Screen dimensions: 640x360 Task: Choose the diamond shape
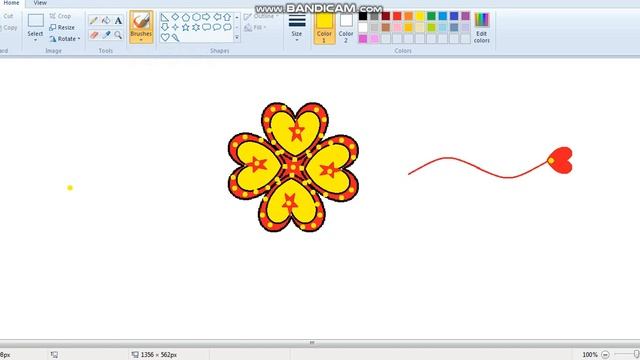coord(175,17)
